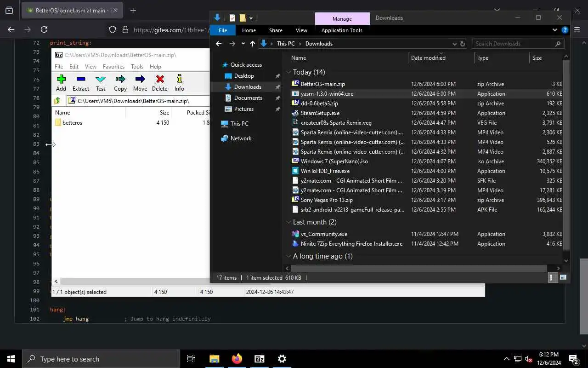Collapse the Last month (2) group
The image size is (588, 368).
point(289,222)
